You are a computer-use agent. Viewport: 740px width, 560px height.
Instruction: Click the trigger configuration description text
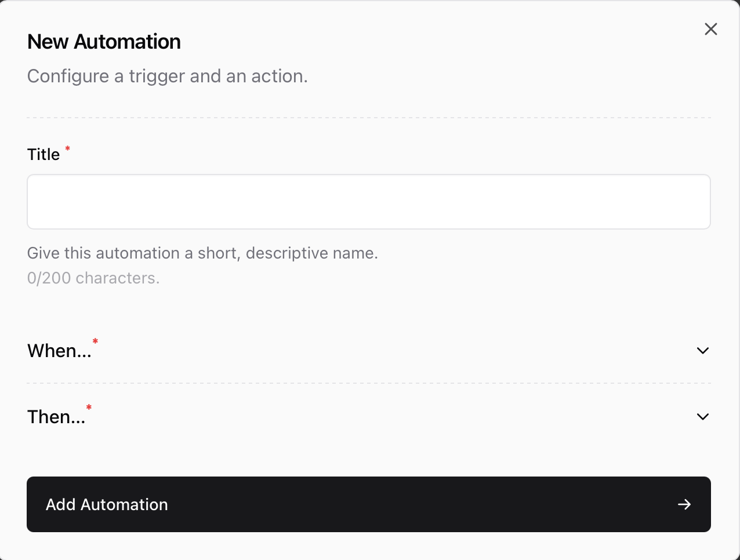point(167,76)
